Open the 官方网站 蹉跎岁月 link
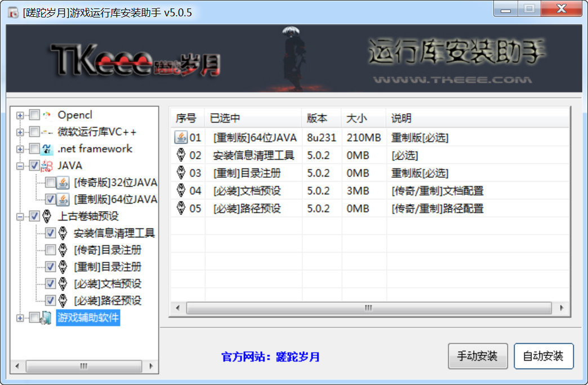The image size is (588, 385). coord(270,357)
